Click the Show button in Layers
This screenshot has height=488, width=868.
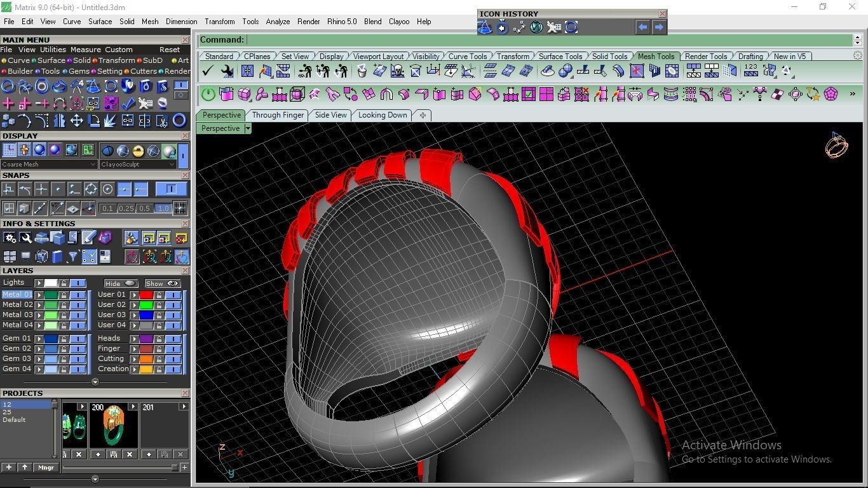(x=163, y=283)
